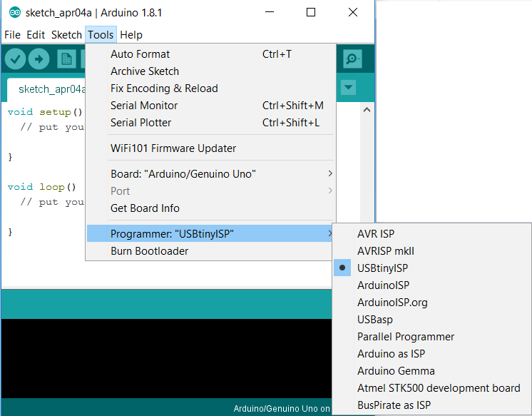Click the New sketch toolbar icon
Image resolution: width=532 pixels, height=416 pixels.
[66, 59]
